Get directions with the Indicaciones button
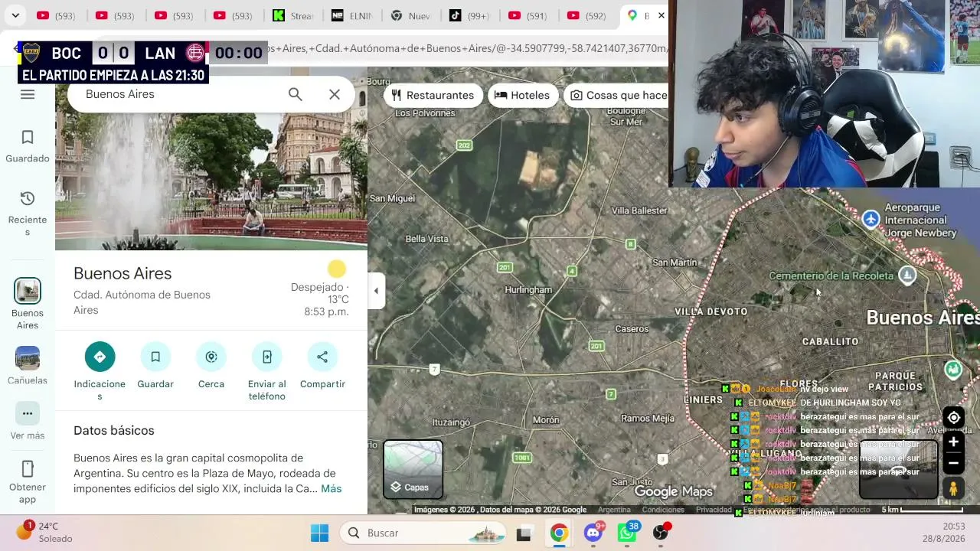Image resolution: width=980 pixels, height=551 pixels. coord(100,357)
